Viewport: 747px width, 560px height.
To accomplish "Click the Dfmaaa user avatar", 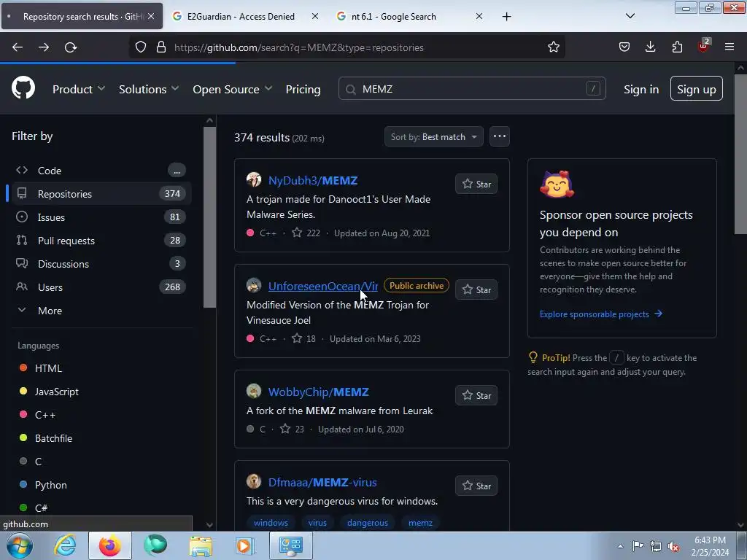I will coord(253,481).
